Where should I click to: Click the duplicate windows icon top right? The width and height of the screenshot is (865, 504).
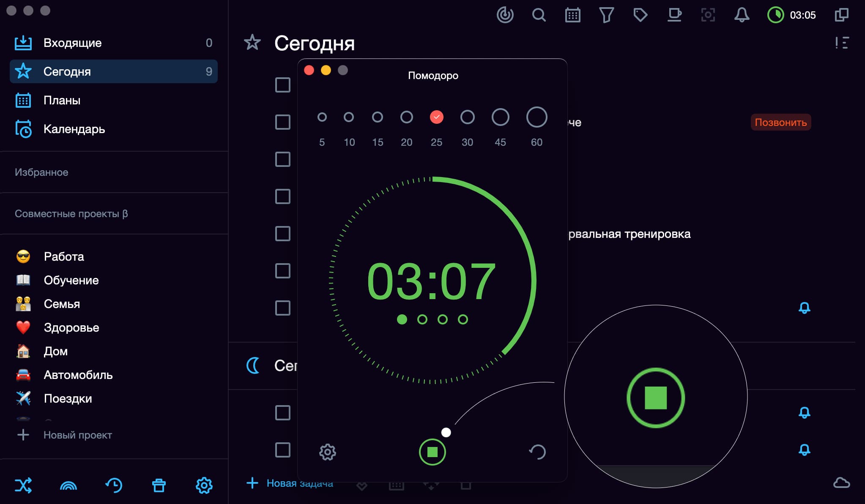[841, 15]
